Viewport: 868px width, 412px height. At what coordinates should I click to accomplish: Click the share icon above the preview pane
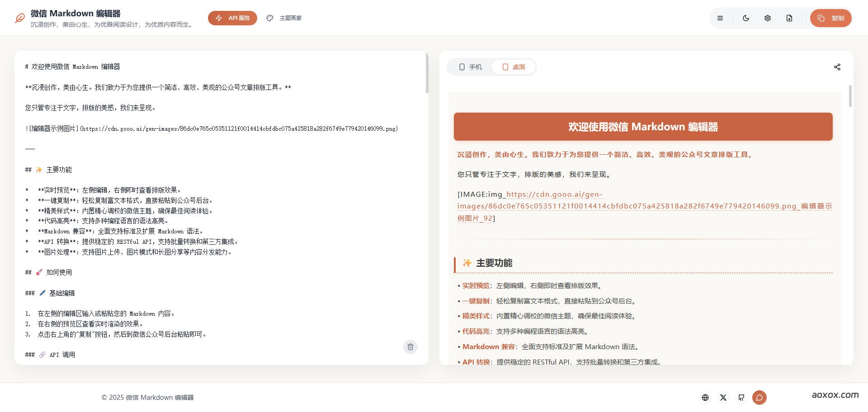(x=837, y=66)
